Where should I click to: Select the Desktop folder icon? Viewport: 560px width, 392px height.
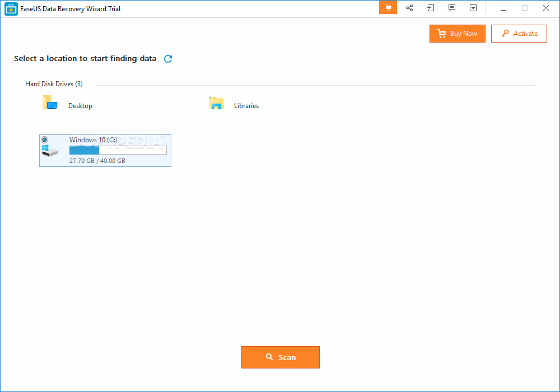[x=50, y=102]
